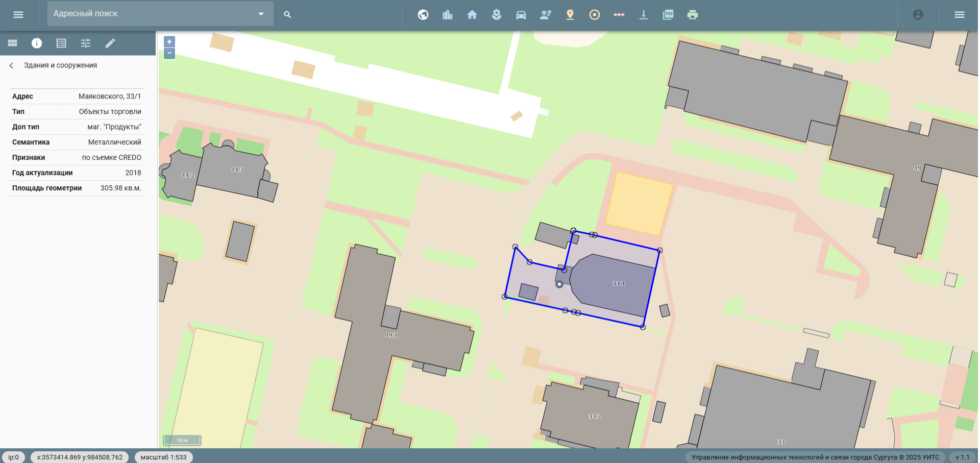Switch to the info tab in the side panel
980x463 pixels.
pyautogui.click(x=37, y=43)
